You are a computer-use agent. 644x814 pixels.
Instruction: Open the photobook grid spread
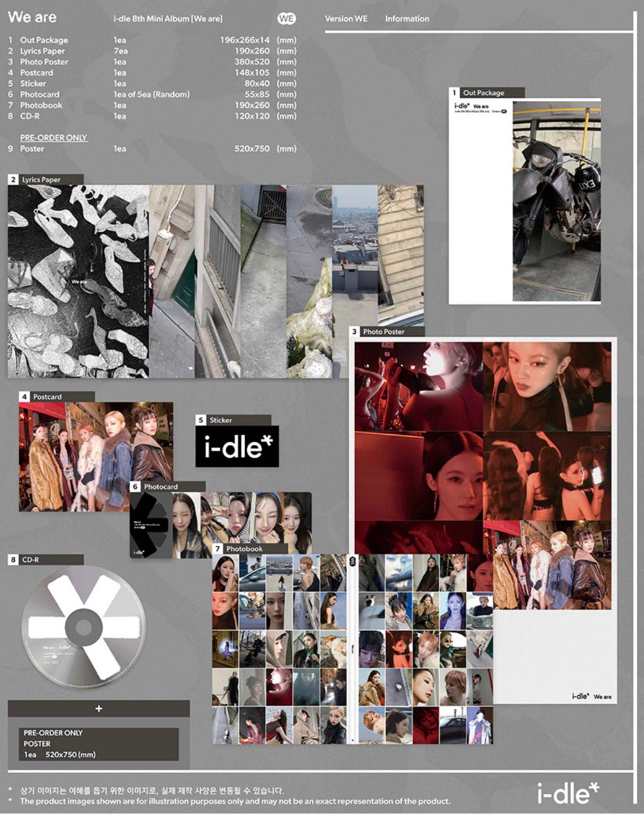coord(352,649)
